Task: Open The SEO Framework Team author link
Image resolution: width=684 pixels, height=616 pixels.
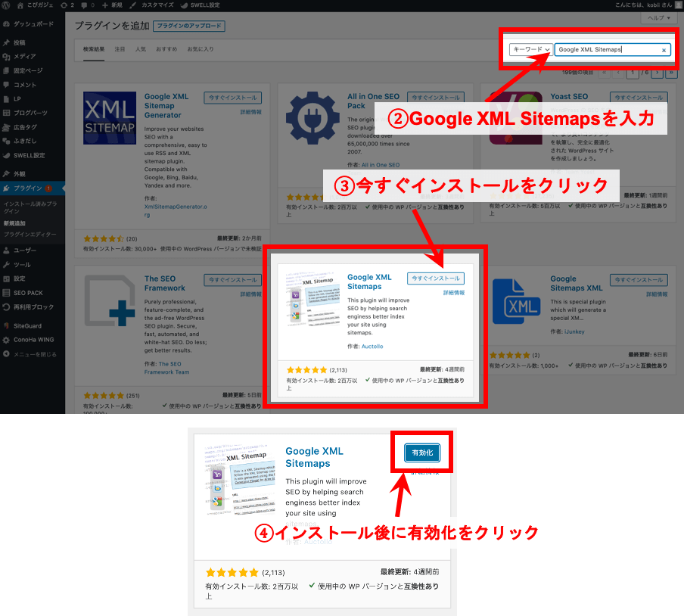Action: pos(166,369)
